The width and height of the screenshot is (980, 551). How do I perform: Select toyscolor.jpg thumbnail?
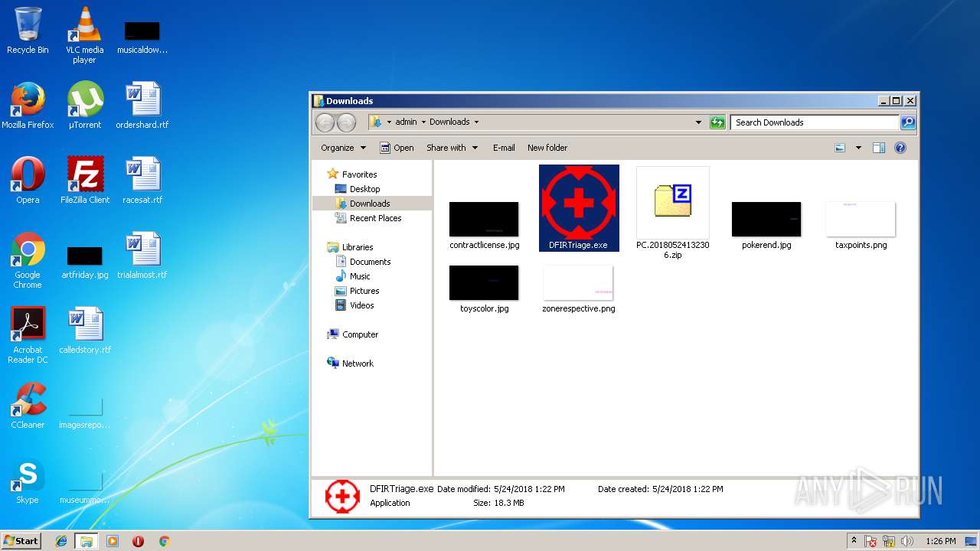tap(484, 289)
